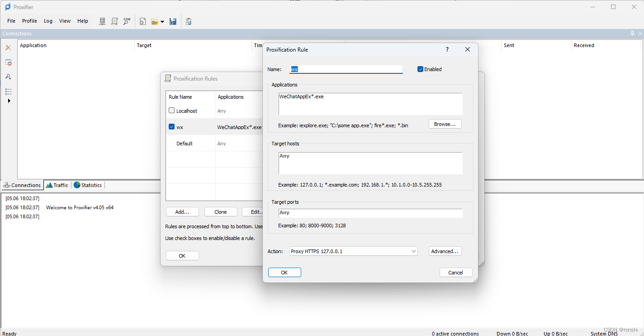
Task: Click the 0 active connections status entry
Action: 455,334
